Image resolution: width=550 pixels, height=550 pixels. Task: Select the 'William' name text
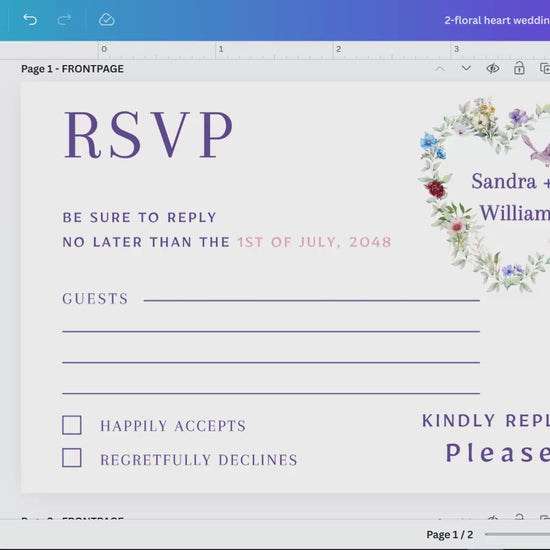(515, 213)
